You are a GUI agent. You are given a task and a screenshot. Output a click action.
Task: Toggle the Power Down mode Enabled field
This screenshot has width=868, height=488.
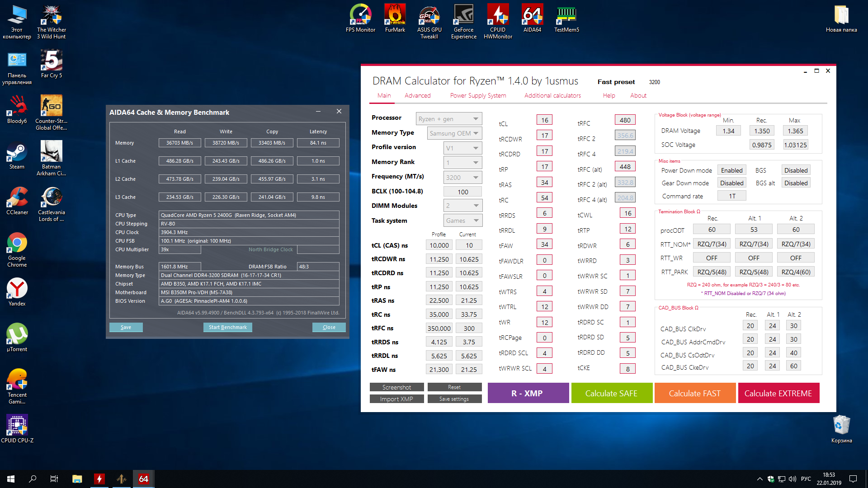(x=731, y=170)
